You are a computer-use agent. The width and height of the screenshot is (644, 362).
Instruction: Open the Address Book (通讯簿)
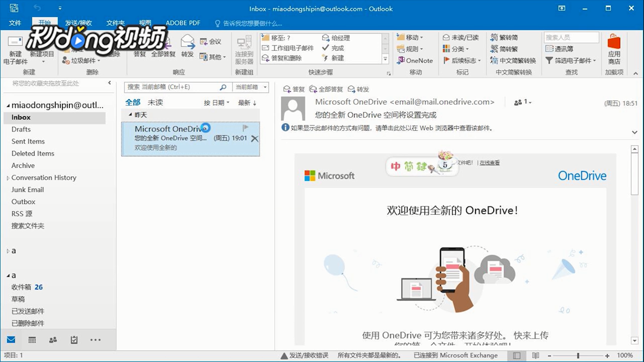[559, 49]
